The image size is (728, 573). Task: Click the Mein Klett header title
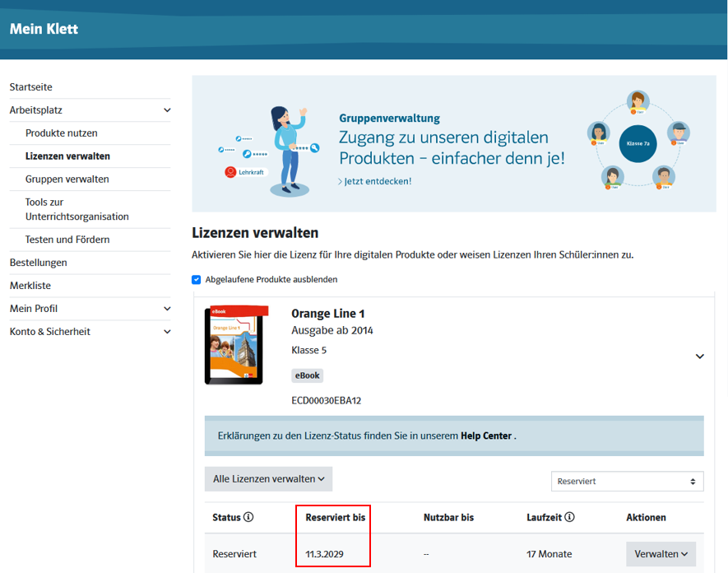44,29
